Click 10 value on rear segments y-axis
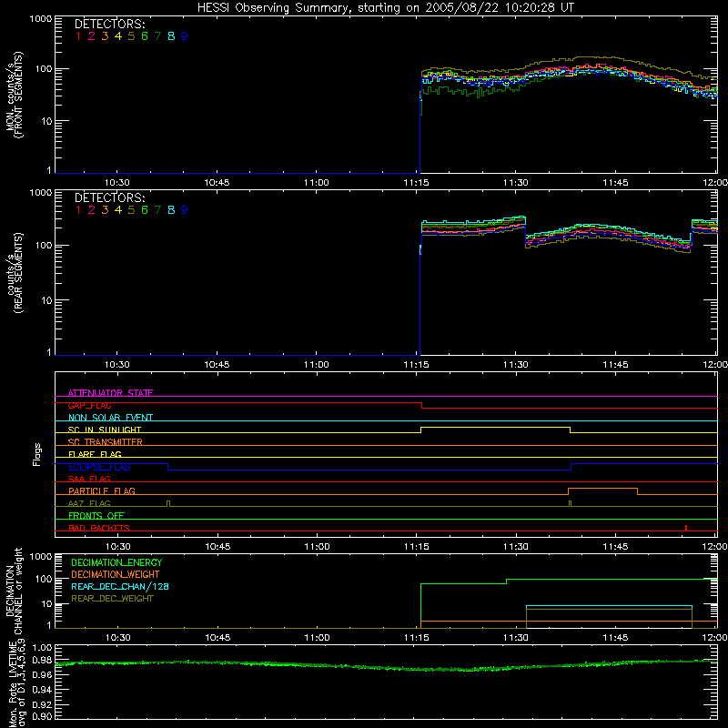Screen dimensions: 728x728 [46, 300]
